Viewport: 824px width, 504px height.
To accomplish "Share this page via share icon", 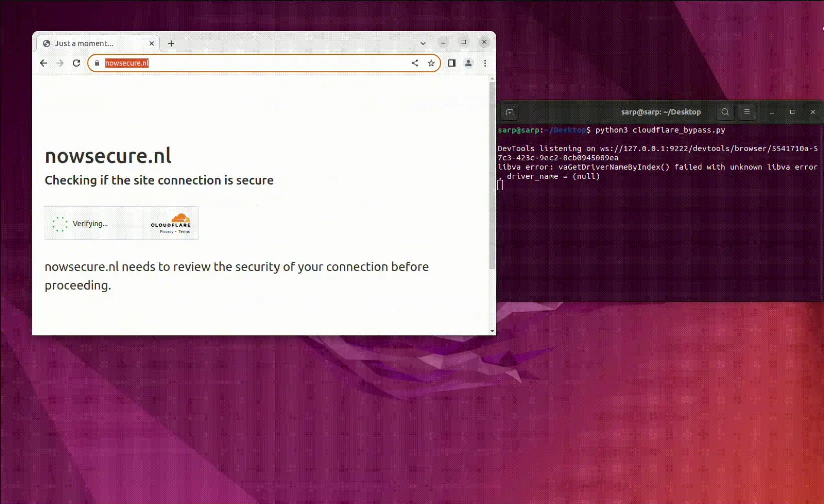I will click(415, 63).
